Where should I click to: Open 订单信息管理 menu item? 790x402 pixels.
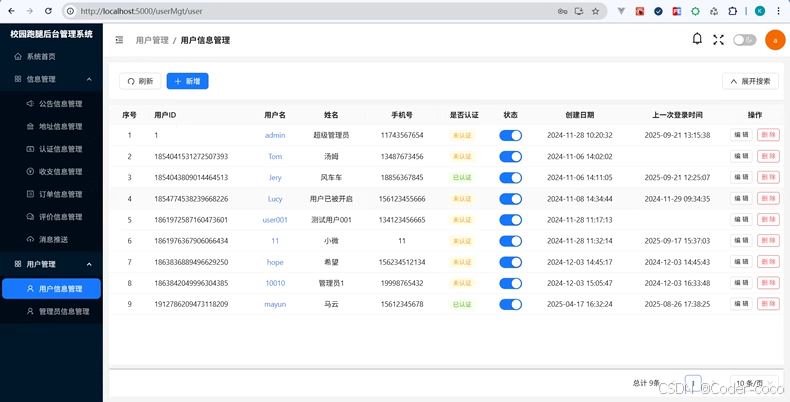point(51,194)
